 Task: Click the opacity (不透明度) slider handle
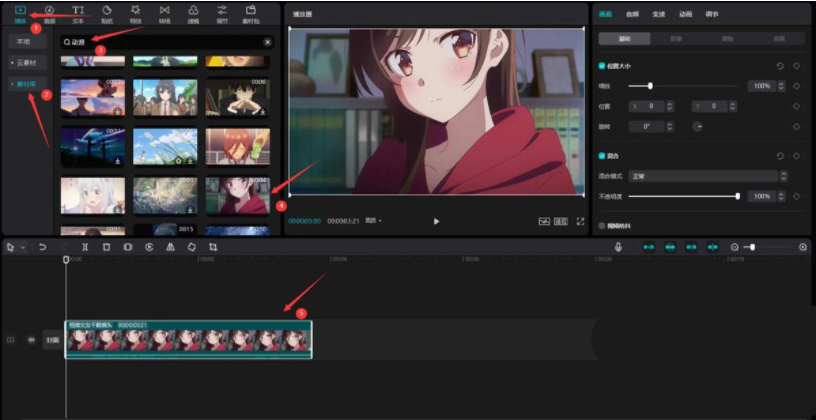(737, 196)
